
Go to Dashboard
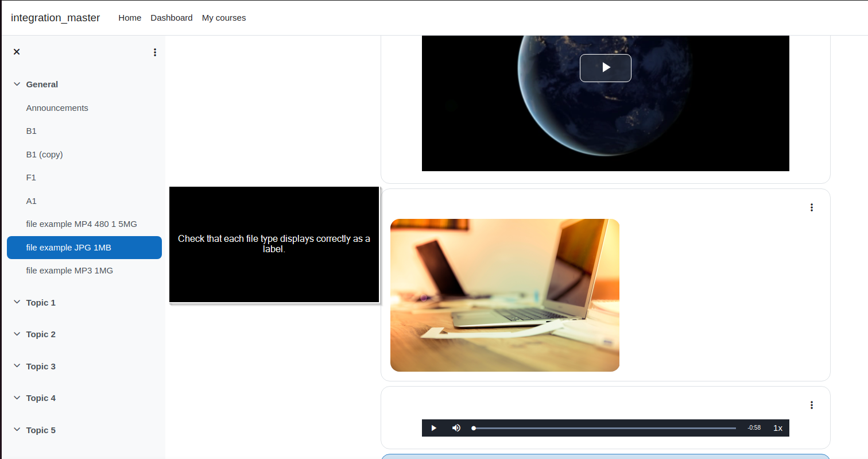click(x=172, y=18)
